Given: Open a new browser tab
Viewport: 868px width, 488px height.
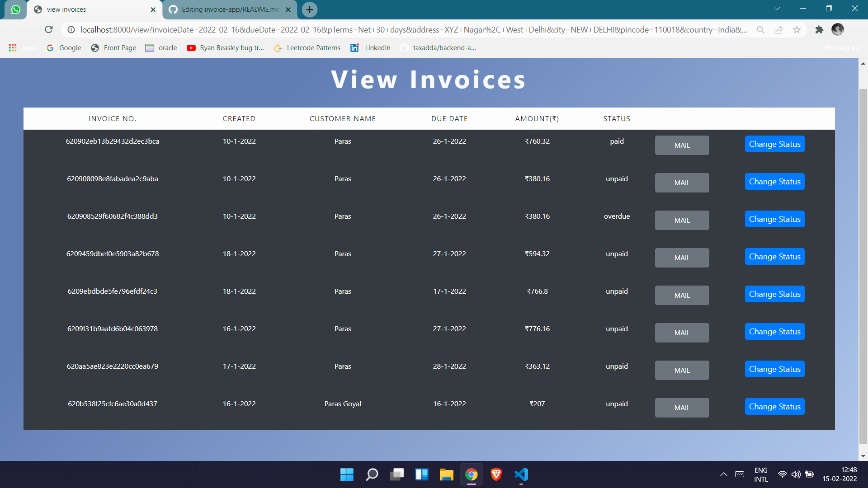Looking at the screenshot, I should tap(309, 9).
